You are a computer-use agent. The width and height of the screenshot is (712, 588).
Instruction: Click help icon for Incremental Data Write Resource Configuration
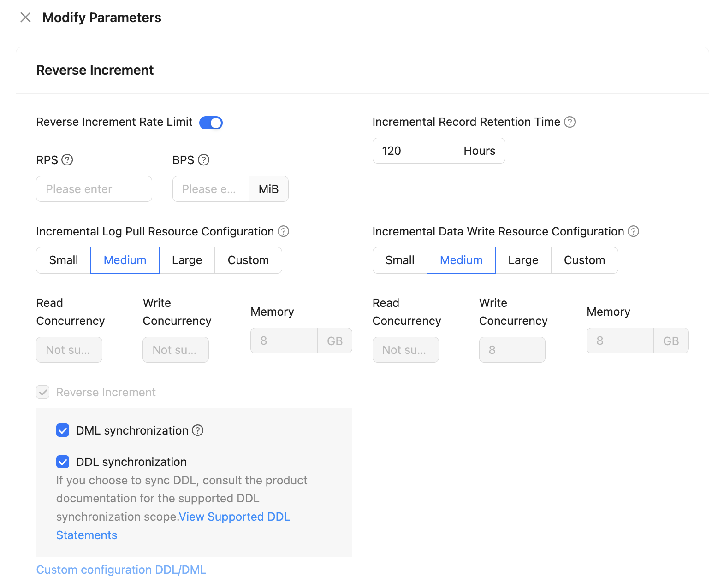pos(634,231)
